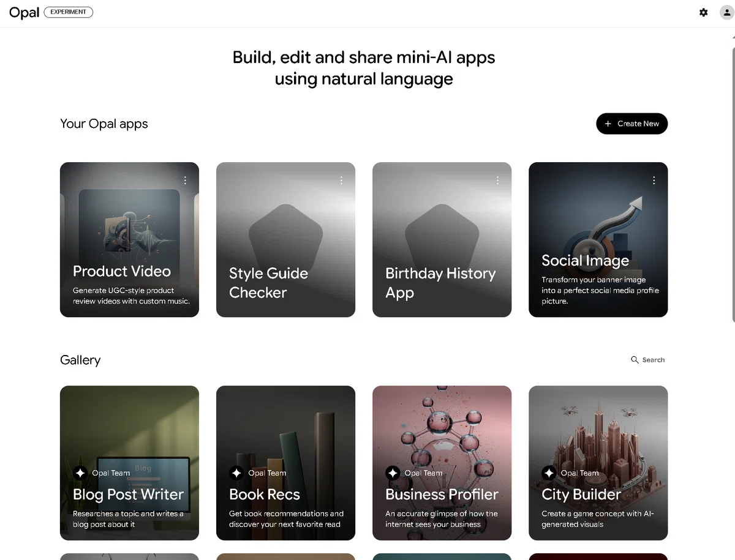Open the user account avatar
This screenshot has height=560, width=735.
(726, 12)
